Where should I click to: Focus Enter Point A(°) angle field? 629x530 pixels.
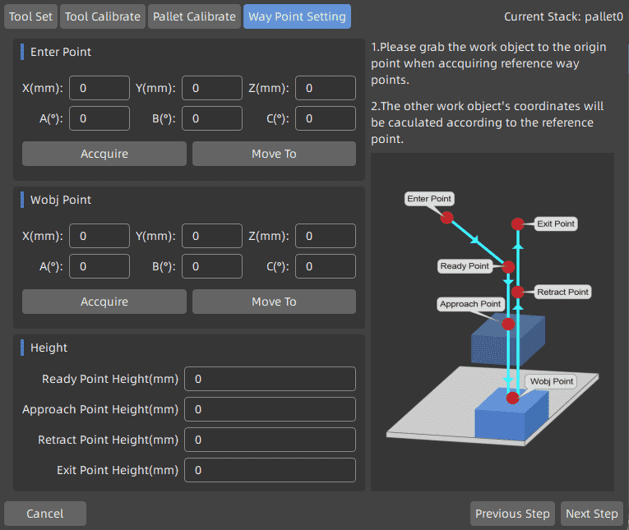(99, 118)
